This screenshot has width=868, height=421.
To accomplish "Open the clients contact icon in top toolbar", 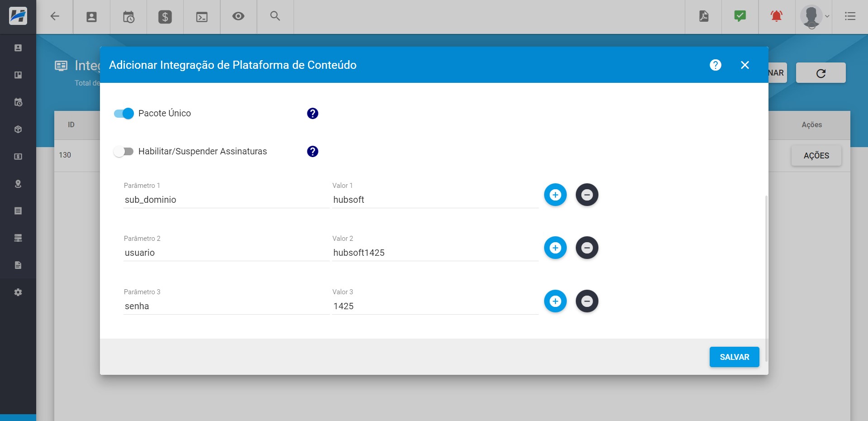I will pos(91,17).
